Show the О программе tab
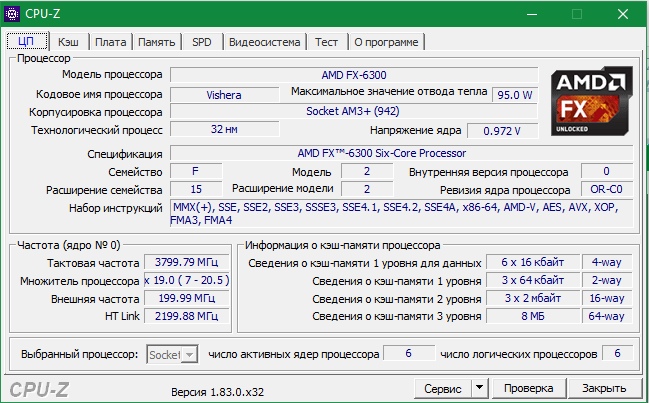The width and height of the screenshot is (649, 403). (x=386, y=42)
